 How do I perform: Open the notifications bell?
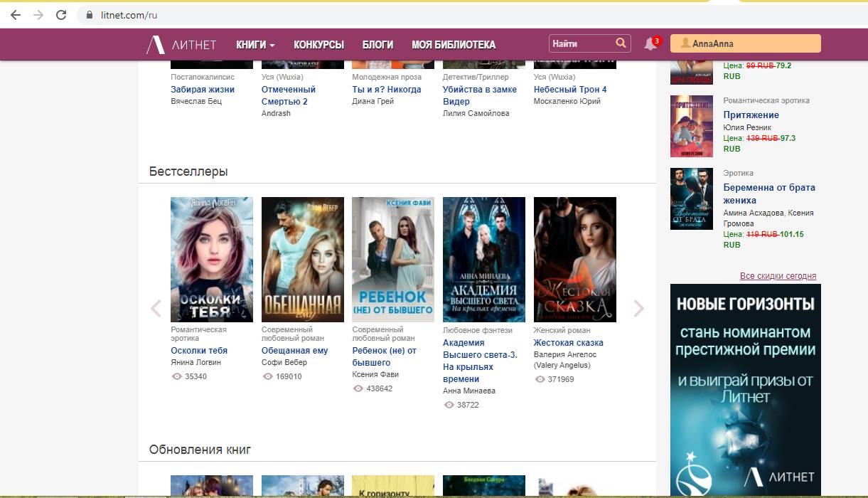650,44
